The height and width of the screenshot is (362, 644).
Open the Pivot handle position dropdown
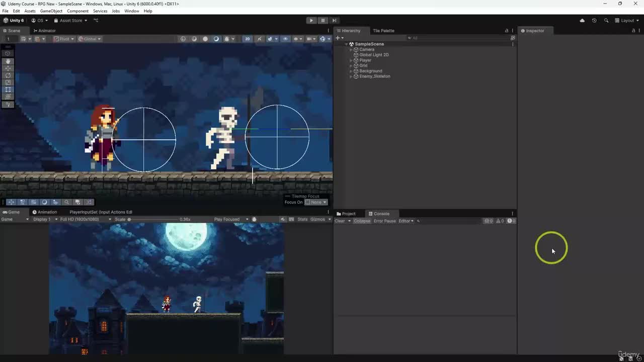tap(64, 39)
